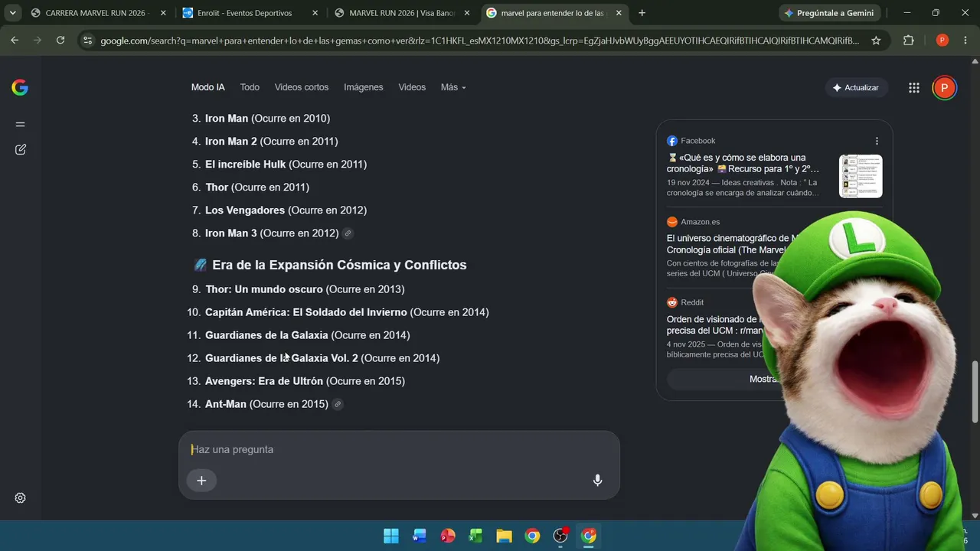Open the Facebook result's three-dot options

pyautogui.click(x=877, y=141)
